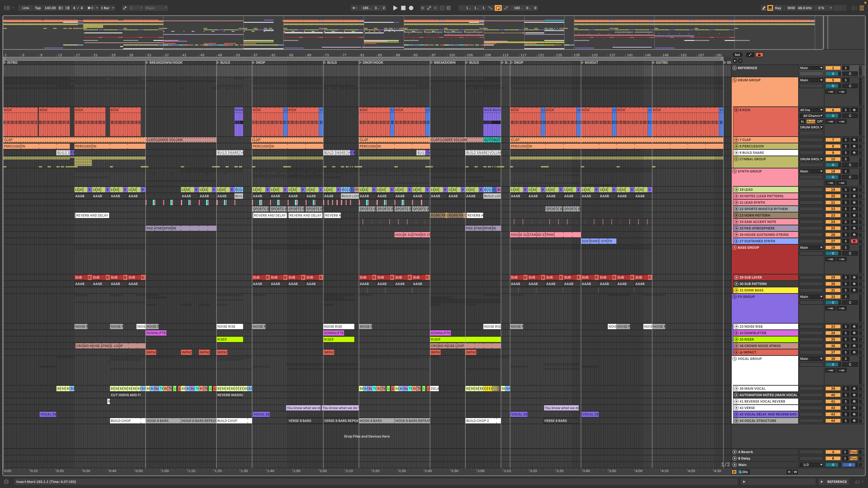
Task: Click the MIDI Arrangement Overdub plus icon
Action: point(422,8)
